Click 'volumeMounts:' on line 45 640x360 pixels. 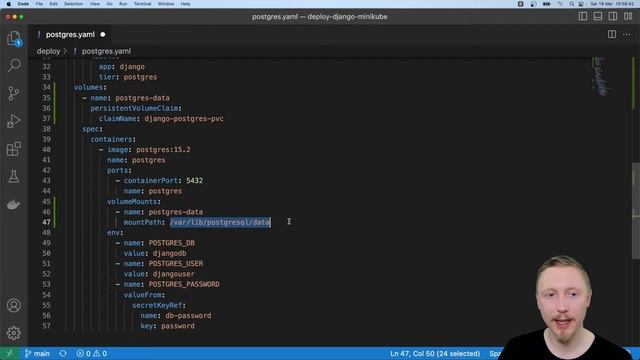point(134,202)
